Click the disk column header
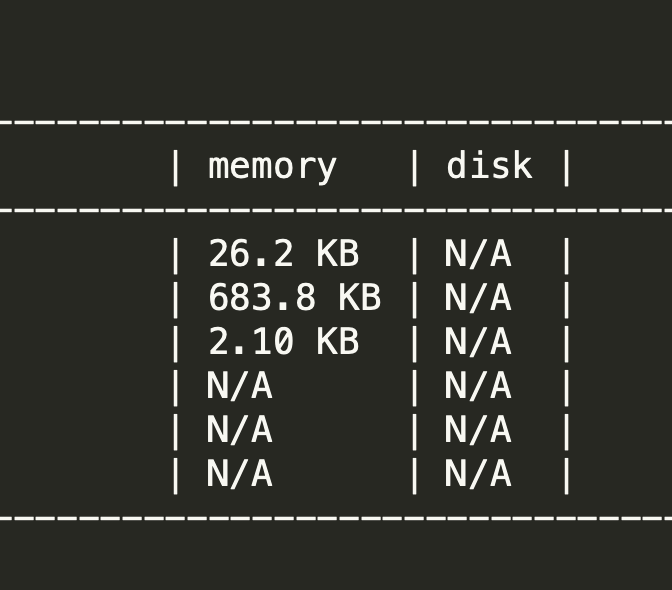Image resolution: width=672 pixels, height=590 pixels. tap(489, 166)
